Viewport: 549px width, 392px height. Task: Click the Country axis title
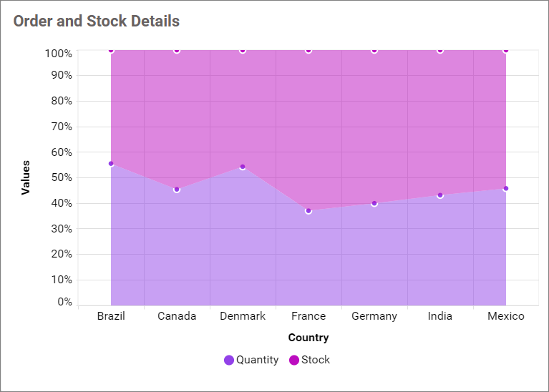(x=308, y=338)
